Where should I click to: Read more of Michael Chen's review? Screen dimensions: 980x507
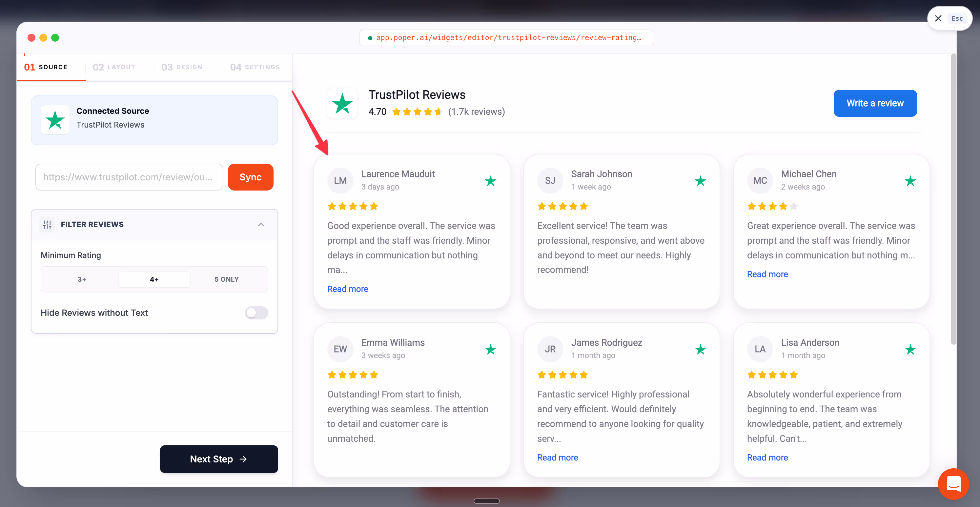(767, 274)
